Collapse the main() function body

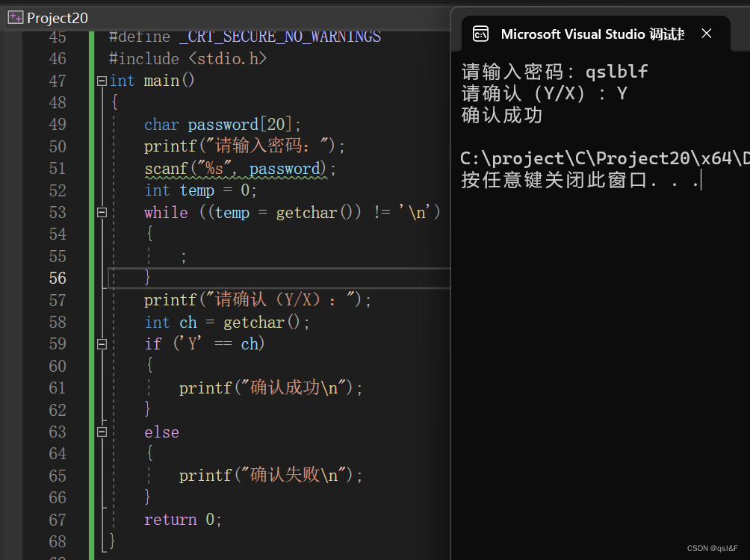102,80
